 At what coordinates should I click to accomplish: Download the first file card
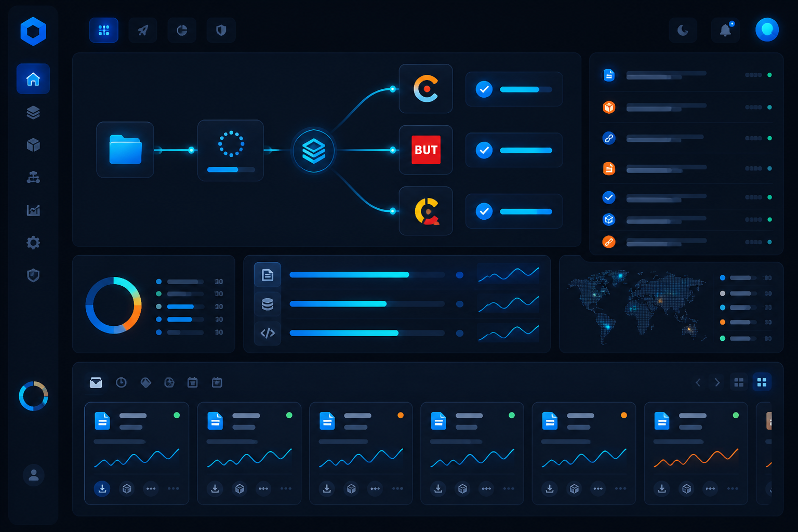pos(102,488)
